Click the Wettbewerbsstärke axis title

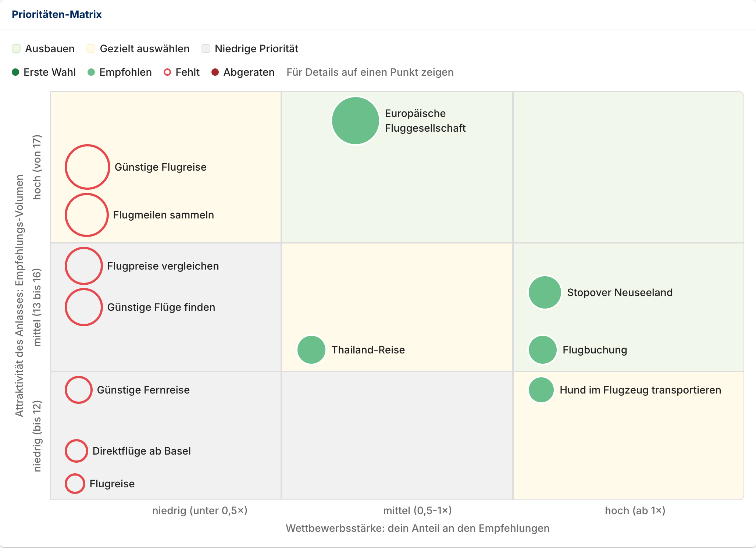click(x=418, y=528)
